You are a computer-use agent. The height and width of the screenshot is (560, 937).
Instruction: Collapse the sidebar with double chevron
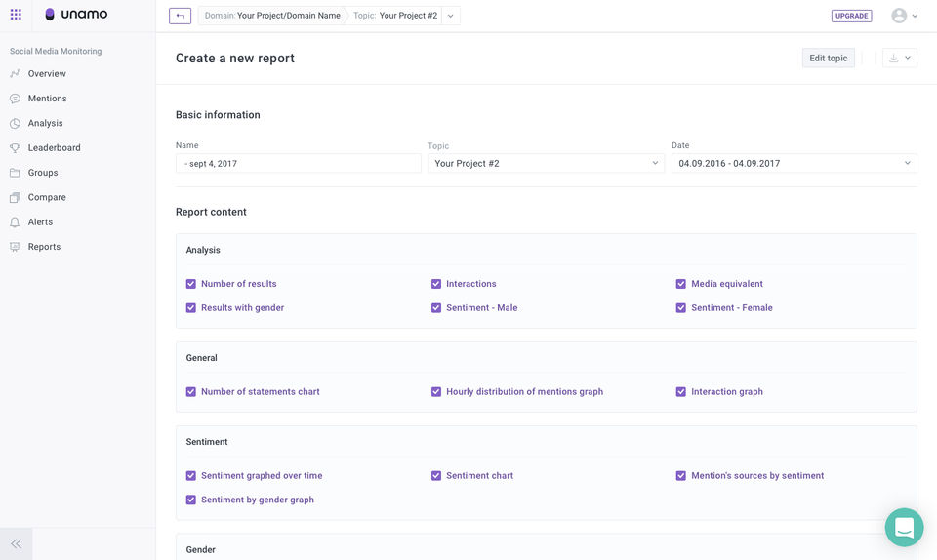pyautogui.click(x=16, y=543)
